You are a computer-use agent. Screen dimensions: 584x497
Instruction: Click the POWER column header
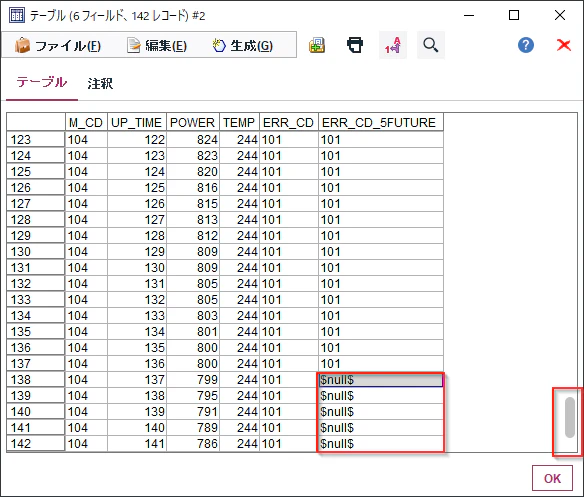point(193,122)
